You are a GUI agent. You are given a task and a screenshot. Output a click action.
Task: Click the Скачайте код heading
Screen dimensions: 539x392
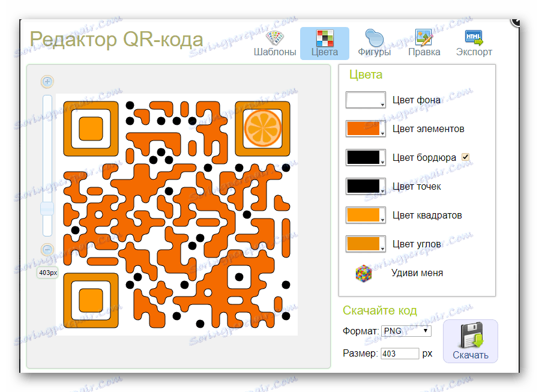click(x=380, y=310)
